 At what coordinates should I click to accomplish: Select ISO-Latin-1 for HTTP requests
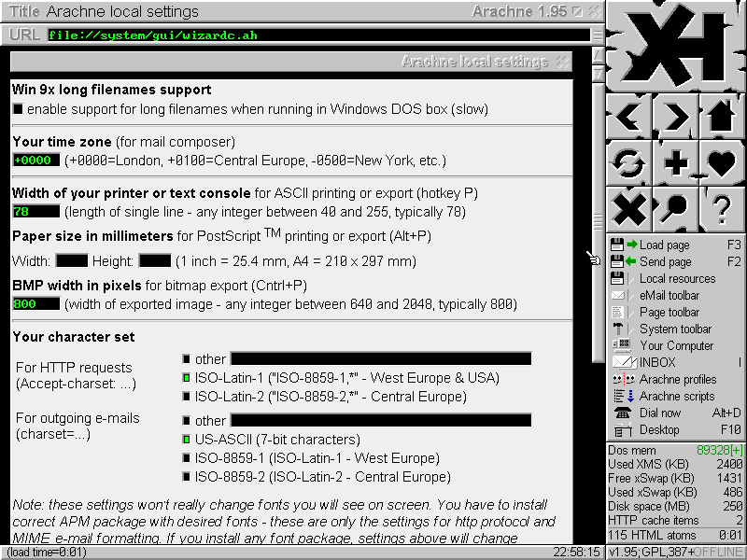[186, 378]
